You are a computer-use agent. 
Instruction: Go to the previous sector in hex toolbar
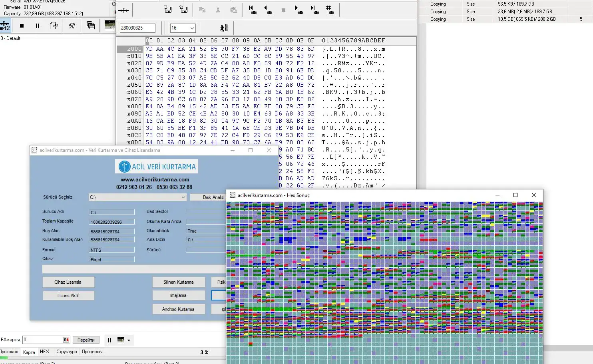point(267,10)
